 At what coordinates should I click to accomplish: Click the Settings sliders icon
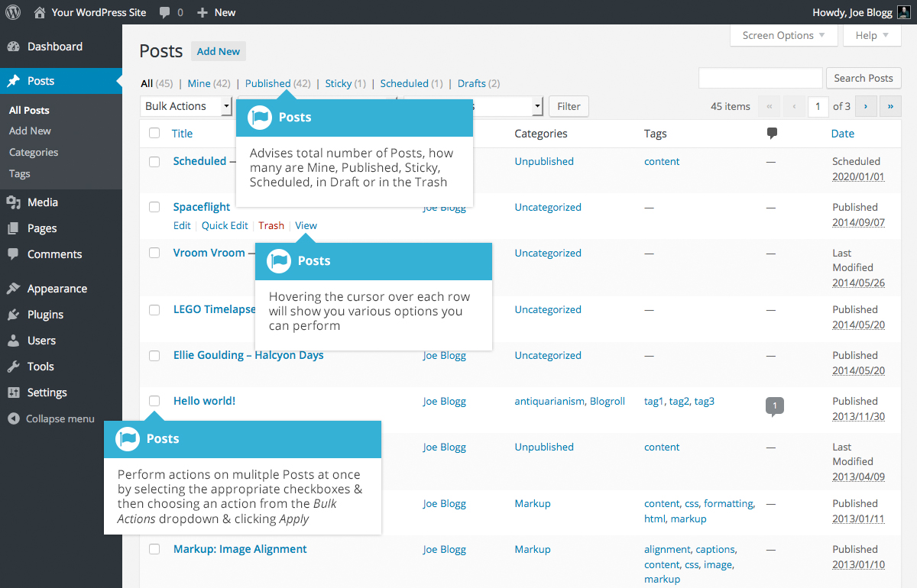(x=14, y=393)
